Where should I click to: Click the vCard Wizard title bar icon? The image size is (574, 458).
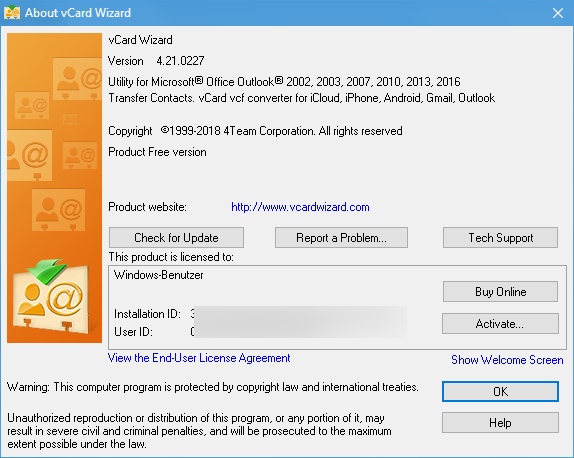(x=12, y=13)
